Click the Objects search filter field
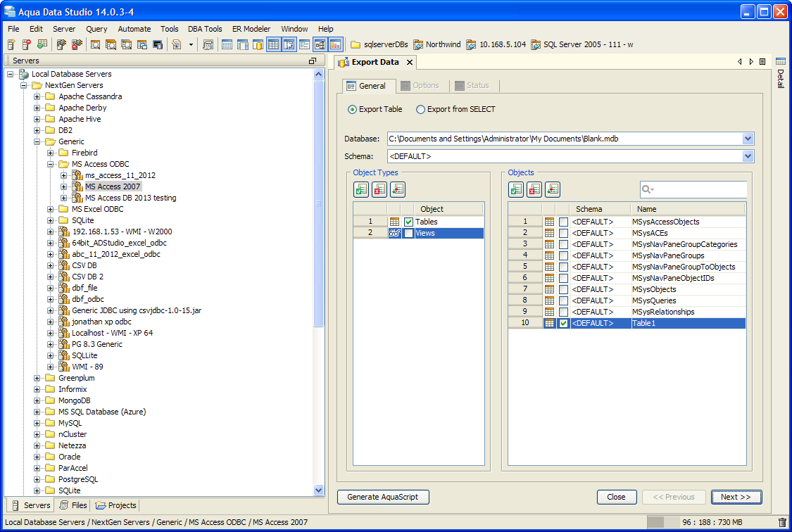792x532 pixels. point(693,190)
